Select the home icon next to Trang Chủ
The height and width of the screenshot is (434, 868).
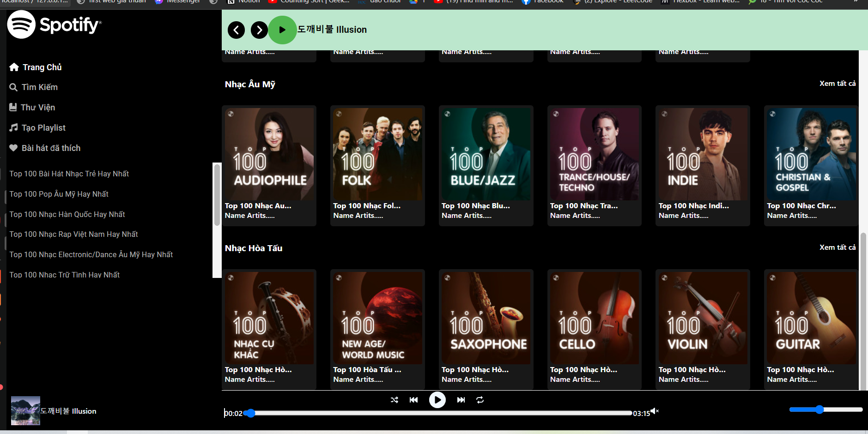tap(14, 67)
